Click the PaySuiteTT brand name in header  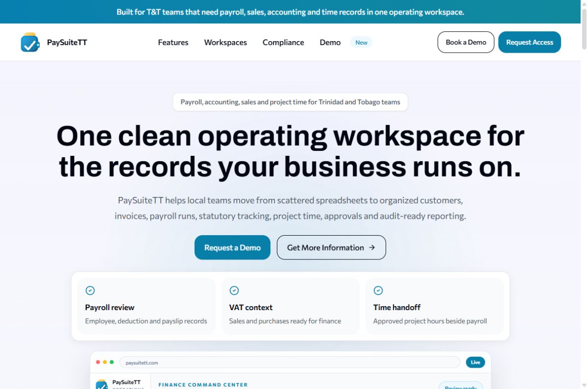coord(67,42)
